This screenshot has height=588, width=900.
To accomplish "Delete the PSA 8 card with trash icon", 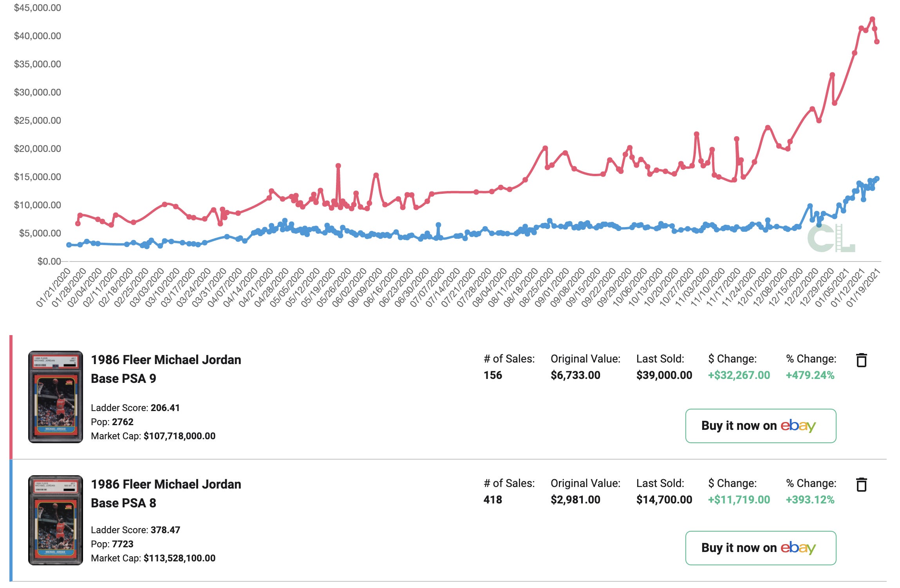I will click(861, 485).
